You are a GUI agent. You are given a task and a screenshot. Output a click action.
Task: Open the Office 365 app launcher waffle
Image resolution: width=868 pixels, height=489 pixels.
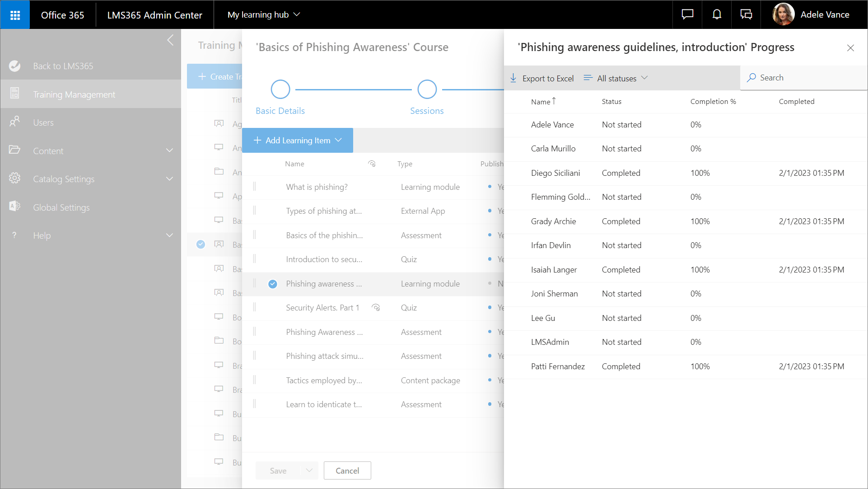point(15,15)
